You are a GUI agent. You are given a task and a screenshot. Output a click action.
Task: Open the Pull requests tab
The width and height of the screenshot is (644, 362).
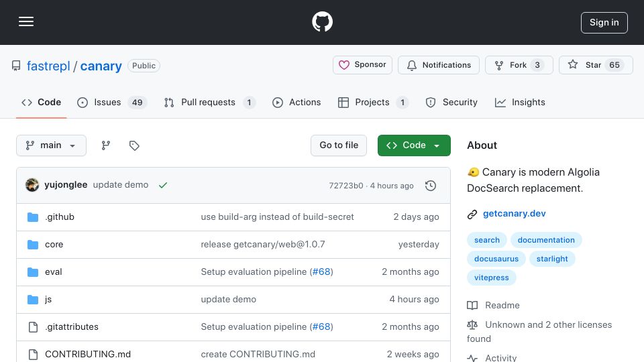(209, 102)
